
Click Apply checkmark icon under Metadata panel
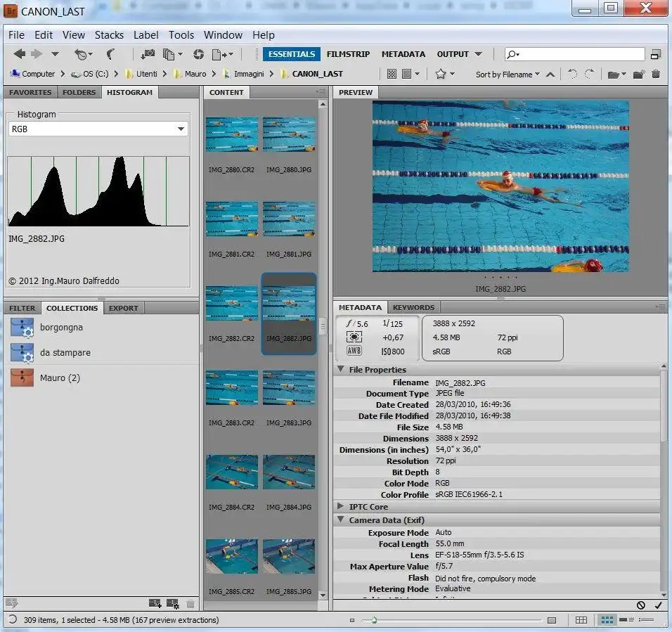tap(658, 605)
